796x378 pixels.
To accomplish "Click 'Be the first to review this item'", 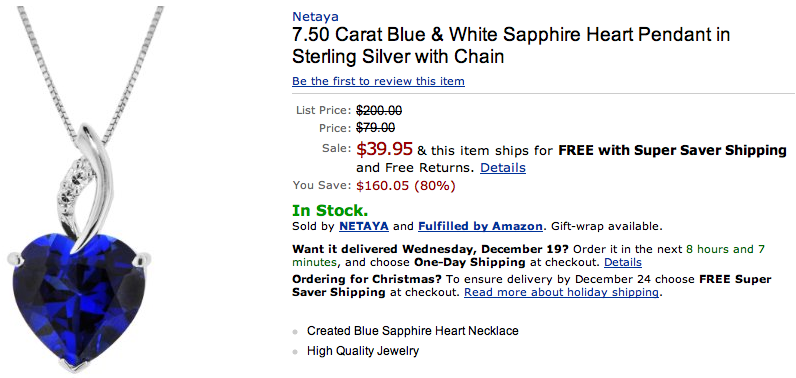I will (378, 81).
